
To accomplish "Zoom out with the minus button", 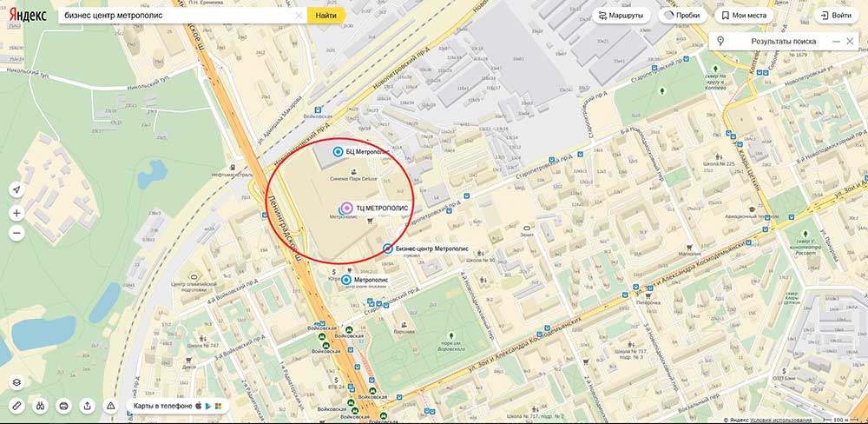I will click(16, 234).
